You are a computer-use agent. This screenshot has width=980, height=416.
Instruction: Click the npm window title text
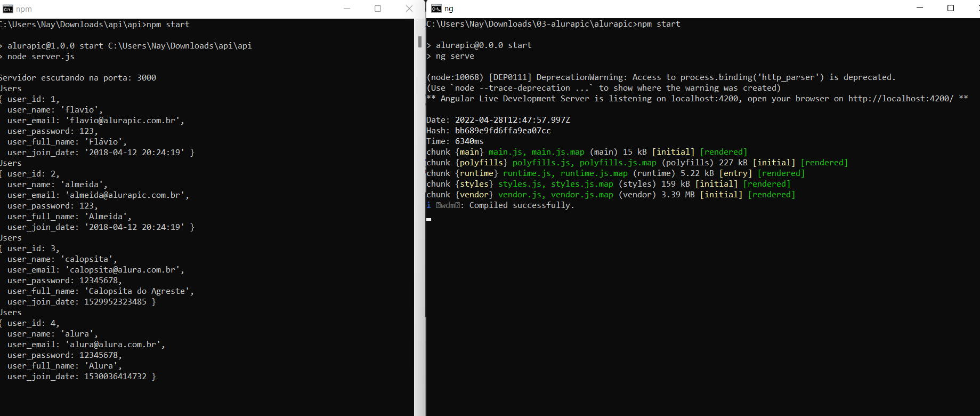click(x=24, y=9)
